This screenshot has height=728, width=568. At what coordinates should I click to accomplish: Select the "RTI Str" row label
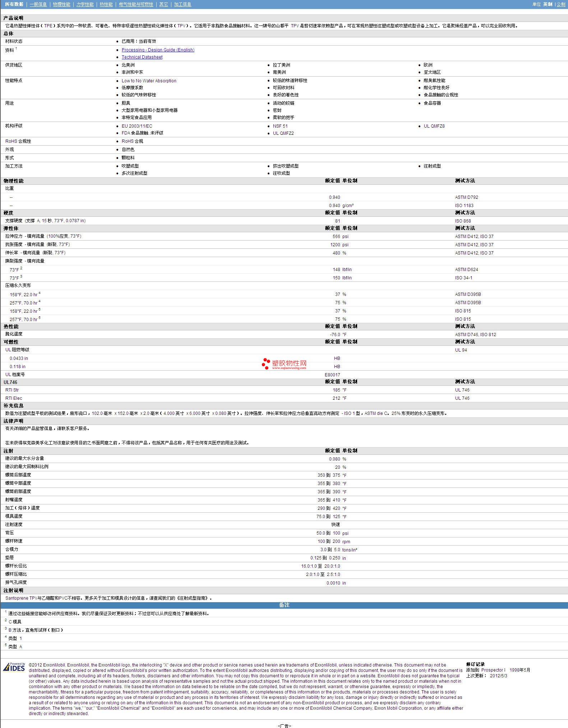click(x=12, y=390)
